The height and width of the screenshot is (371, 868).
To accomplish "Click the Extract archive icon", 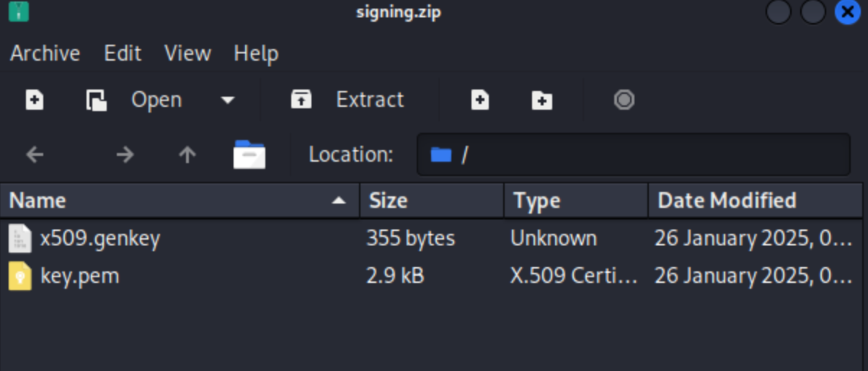I will pos(301,100).
